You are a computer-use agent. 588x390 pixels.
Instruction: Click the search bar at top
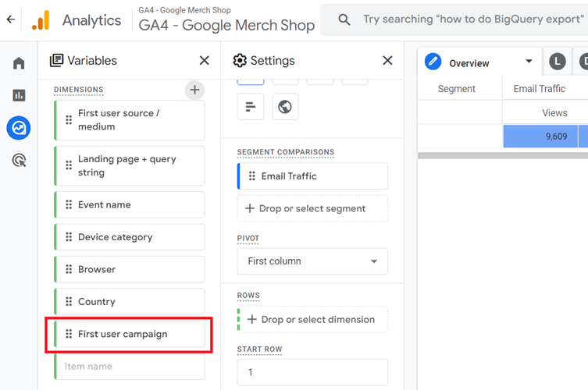pyautogui.click(x=469, y=20)
